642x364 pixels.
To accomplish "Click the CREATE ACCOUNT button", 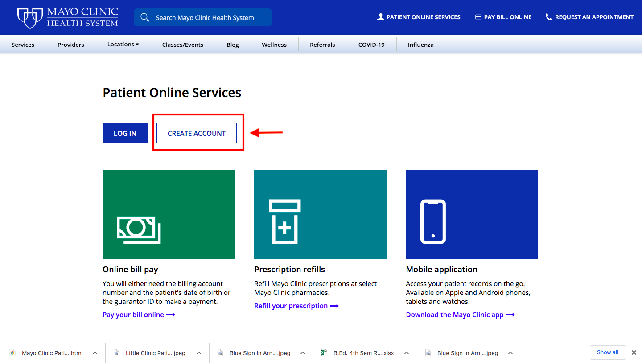I will click(197, 133).
